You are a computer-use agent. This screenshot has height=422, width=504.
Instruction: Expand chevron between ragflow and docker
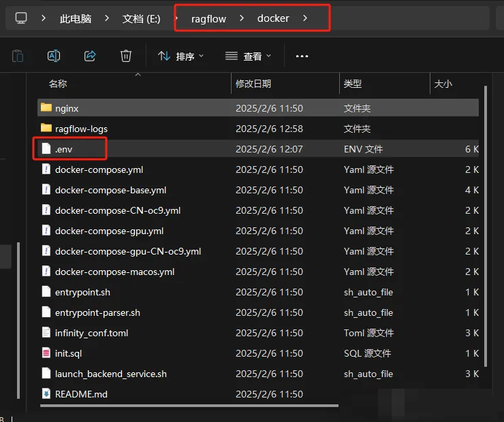pyautogui.click(x=242, y=18)
